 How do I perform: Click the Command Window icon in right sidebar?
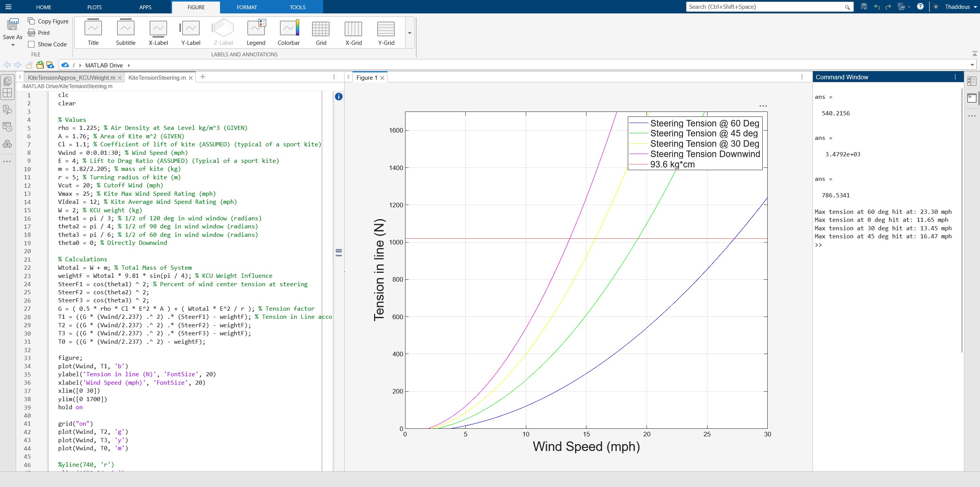coord(972,98)
